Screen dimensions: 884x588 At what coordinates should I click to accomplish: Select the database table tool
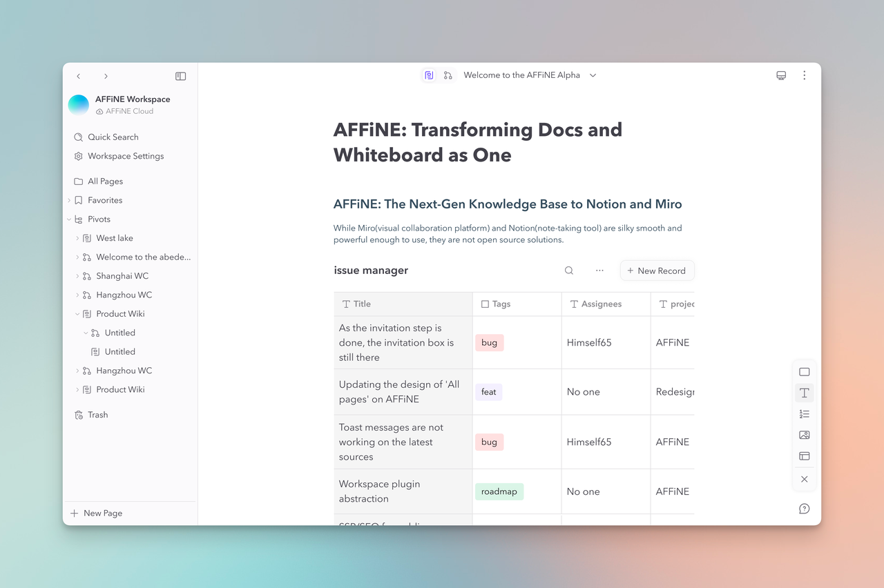coord(804,456)
